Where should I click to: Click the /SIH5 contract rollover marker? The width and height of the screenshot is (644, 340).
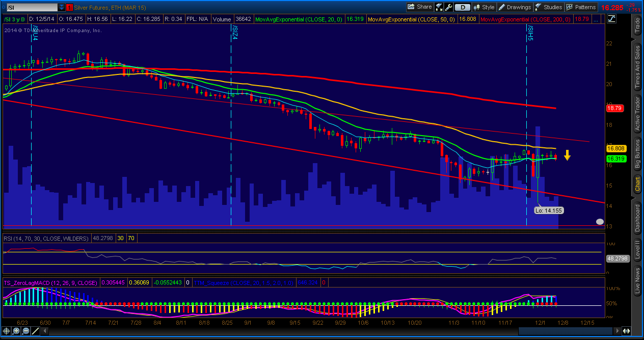coord(530,33)
